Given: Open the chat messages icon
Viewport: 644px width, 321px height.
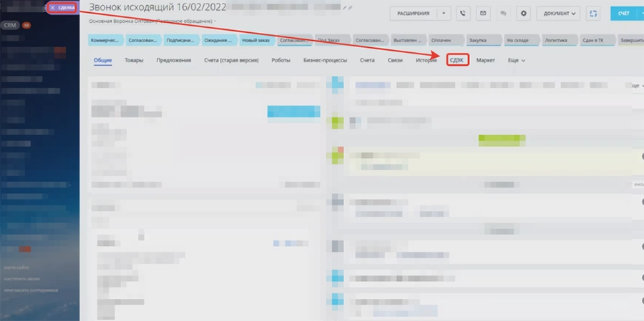Looking at the screenshot, I should point(504,14).
